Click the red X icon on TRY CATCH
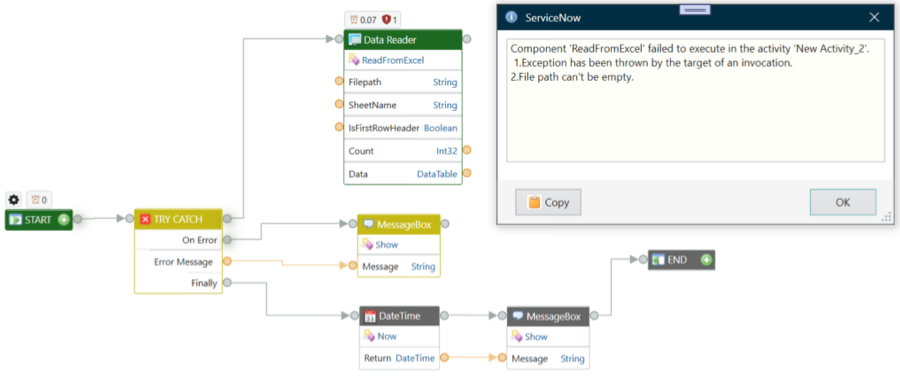Image resolution: width=900 pixels, height=377 pixels. [x=145, y=219]
